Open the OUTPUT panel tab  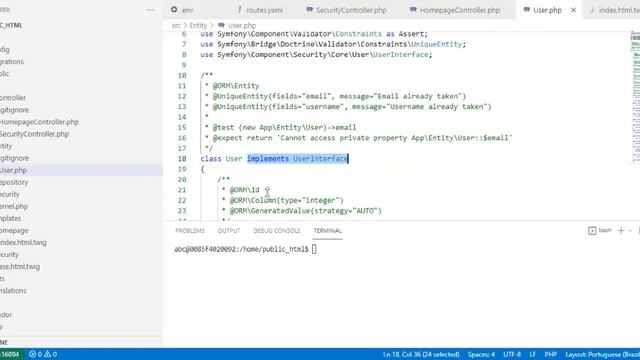(229, 231)
